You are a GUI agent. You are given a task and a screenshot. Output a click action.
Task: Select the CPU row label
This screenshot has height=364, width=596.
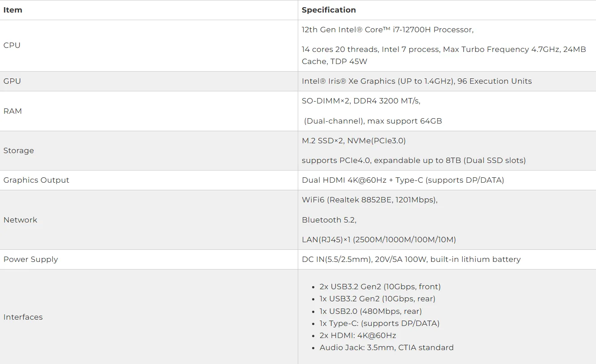click(12, 45)
